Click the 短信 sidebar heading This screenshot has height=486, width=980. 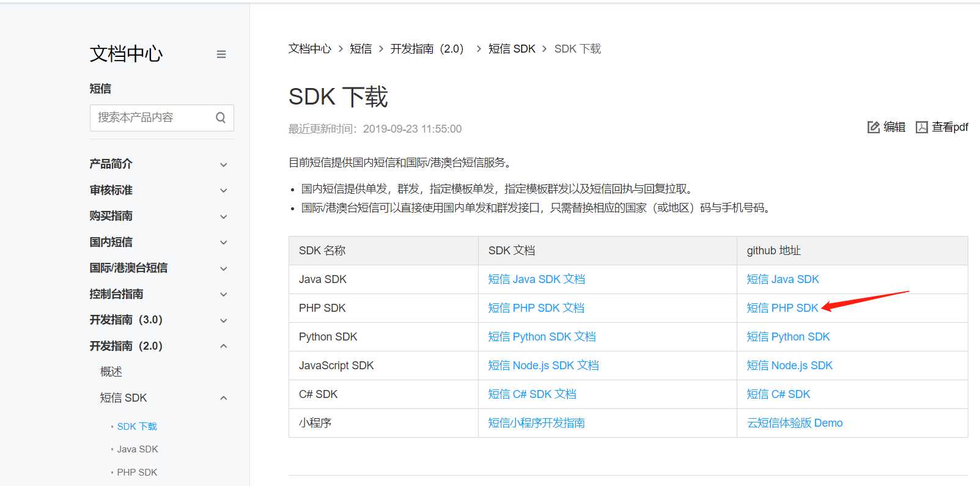[100, 89]
